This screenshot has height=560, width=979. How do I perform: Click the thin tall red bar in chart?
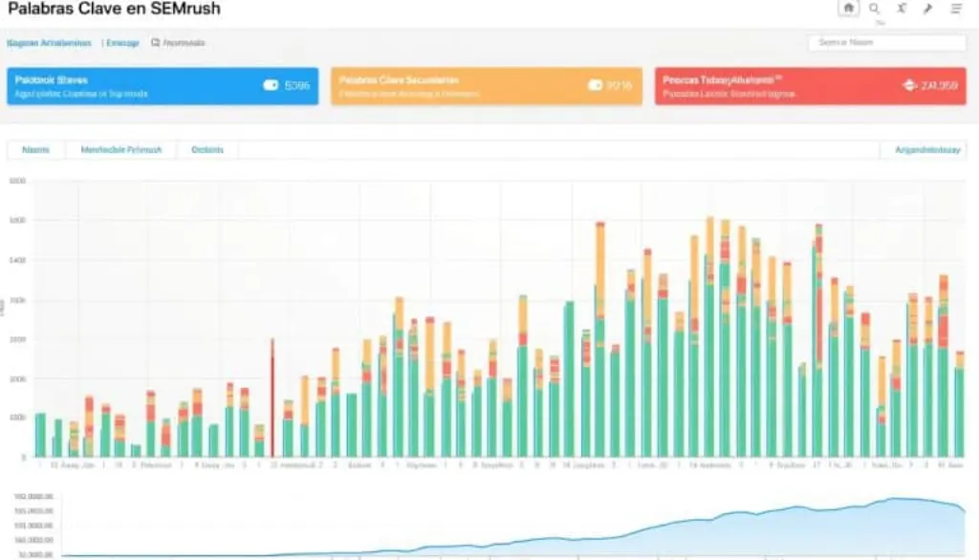[272, 398]
